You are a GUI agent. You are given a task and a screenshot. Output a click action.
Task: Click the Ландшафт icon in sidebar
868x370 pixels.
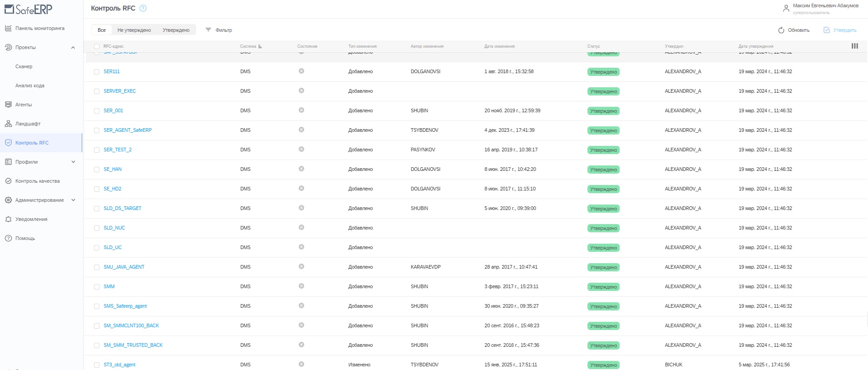[x=8, y=124]
